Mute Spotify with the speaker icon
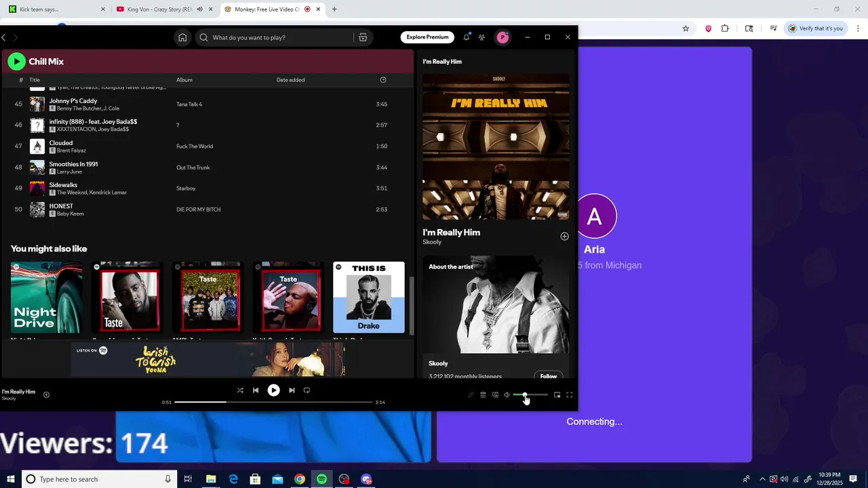The width and height of the screenshot is (868, 488). 507,395
